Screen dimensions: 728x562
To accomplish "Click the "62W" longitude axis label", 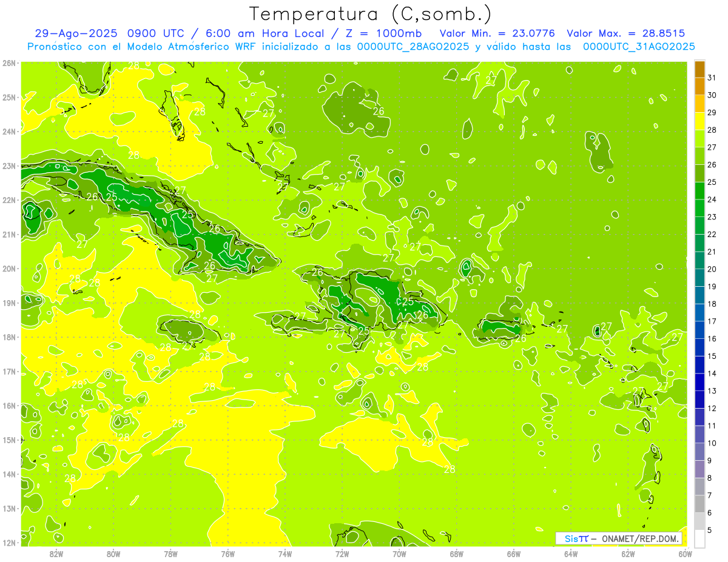I will point(628,554).
